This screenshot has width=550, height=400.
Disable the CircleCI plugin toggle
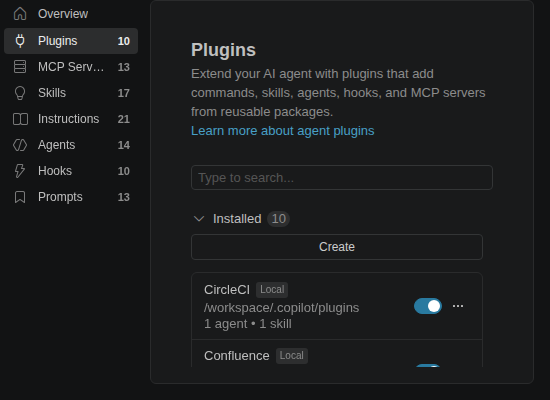pos(428,306)
